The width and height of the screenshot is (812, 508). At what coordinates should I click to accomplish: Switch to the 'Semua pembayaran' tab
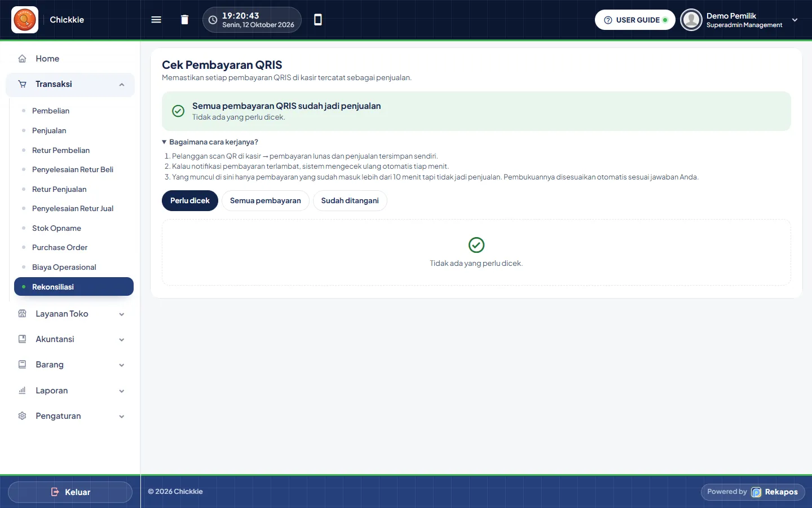(x=266, y=201)
